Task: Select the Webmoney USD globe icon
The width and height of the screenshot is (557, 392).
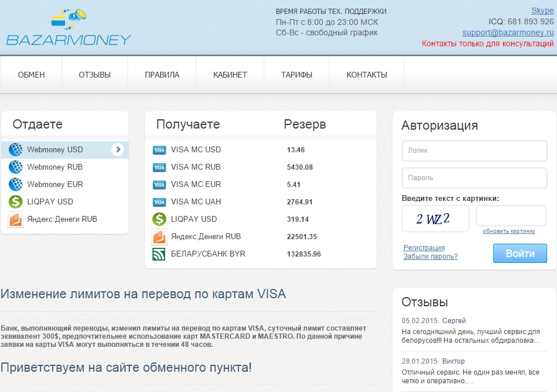Action: 16,150
